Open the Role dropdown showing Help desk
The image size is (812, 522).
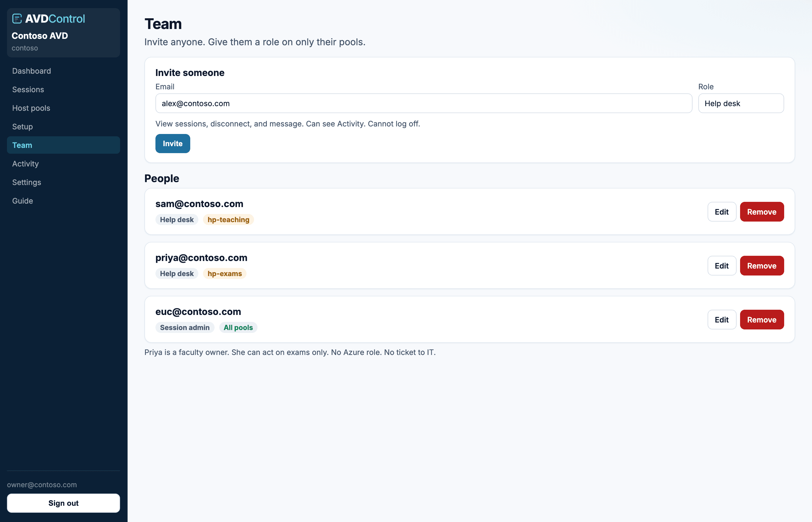(x=741, y=103)
